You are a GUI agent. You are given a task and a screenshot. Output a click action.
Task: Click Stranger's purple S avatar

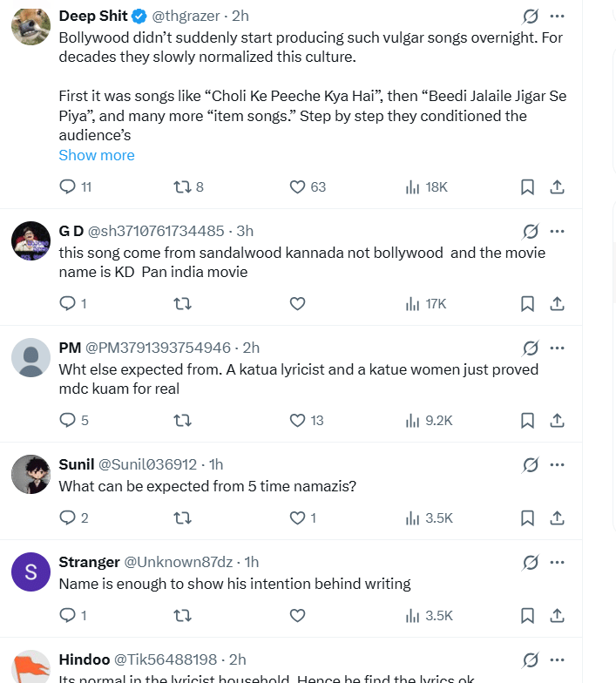pos(30,572)
